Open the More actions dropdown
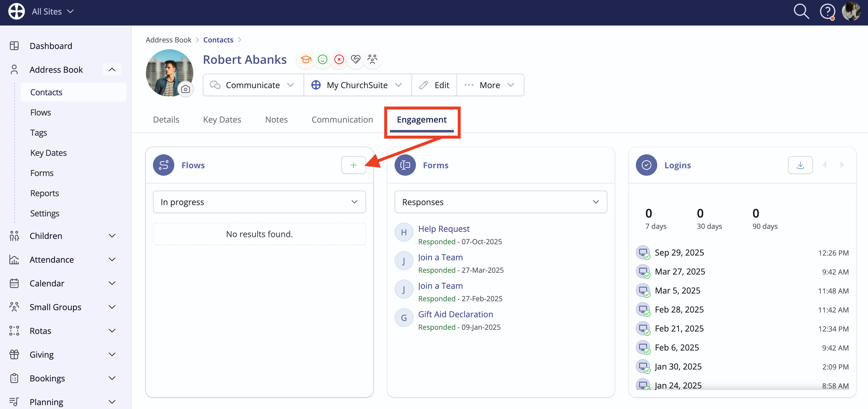 pos(490,85)
